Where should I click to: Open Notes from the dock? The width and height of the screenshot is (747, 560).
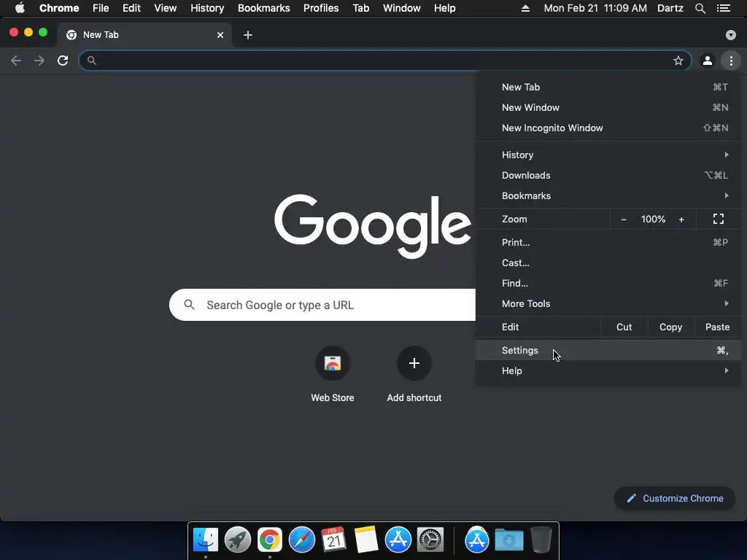click(366, 540)
